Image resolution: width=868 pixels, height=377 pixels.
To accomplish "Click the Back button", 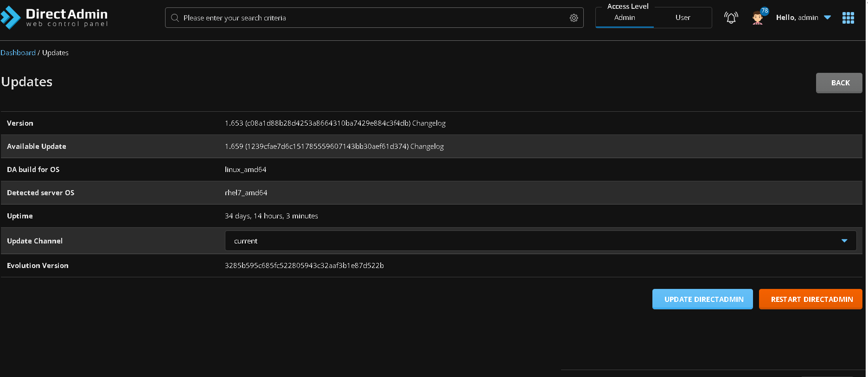I will point(839,83).
